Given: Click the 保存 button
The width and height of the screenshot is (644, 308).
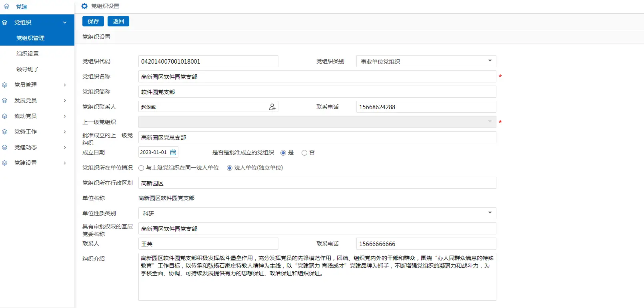Looking at the screenshot, I should pos(93,21).
